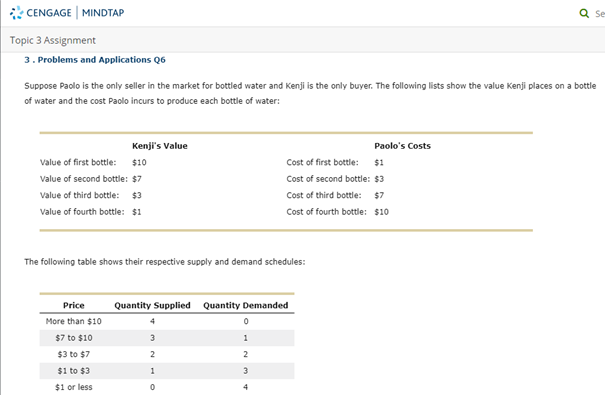Select the $3 to $7 price row

click(167, 354)
